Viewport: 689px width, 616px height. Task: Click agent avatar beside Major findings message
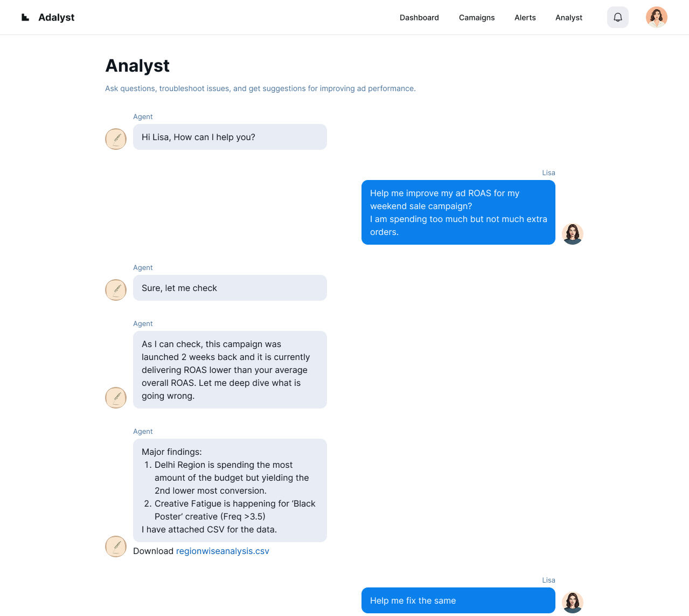click(116, 546)
